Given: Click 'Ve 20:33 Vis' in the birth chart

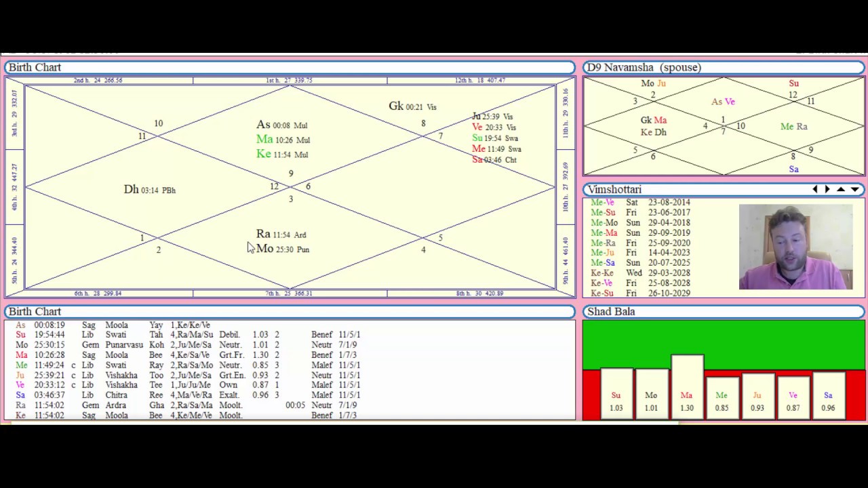Looking at the screenshot, I should (x=494, y=127).
